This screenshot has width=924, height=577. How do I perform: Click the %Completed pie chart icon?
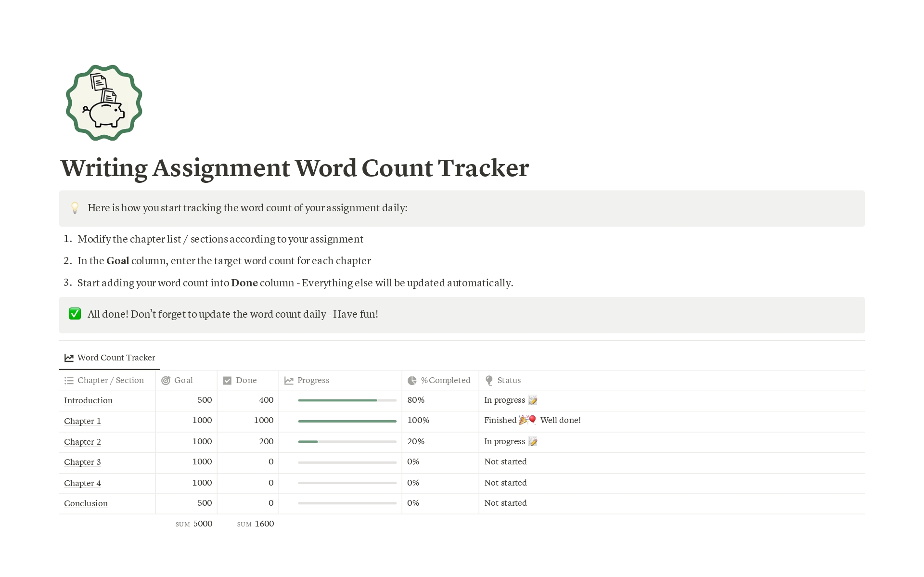(x=411, y=380)
